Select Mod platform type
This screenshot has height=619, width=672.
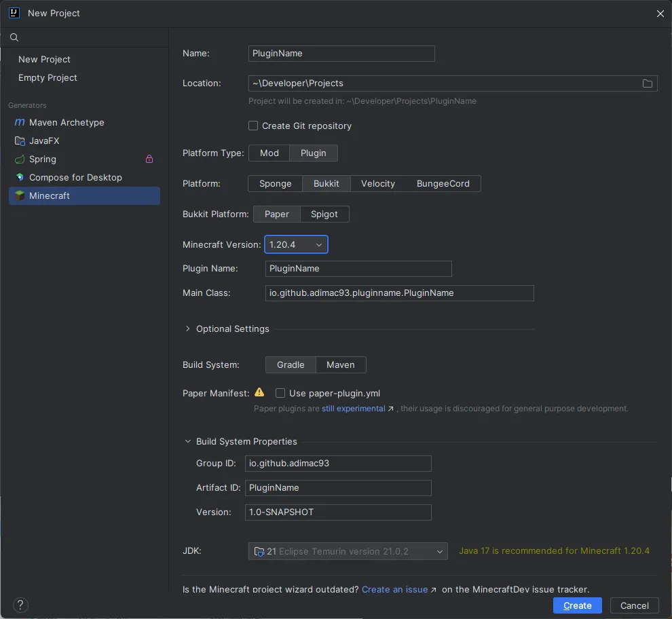[x=269, y=153]
